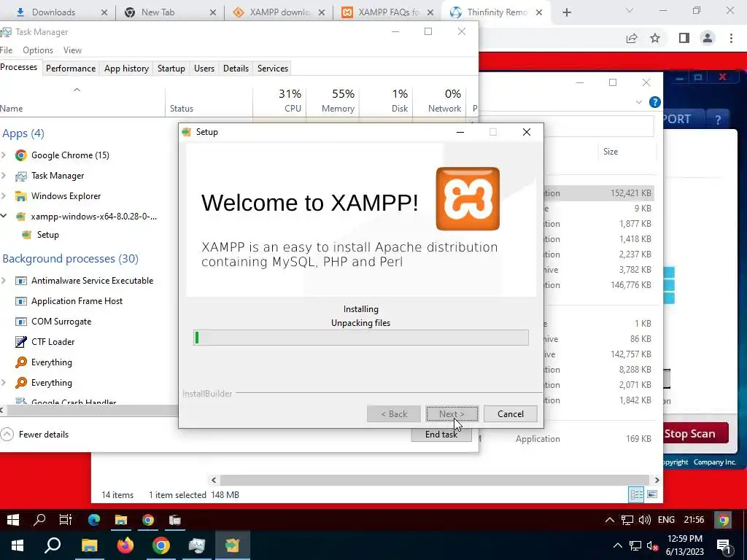Click Cancel in the XAMPP Setup
The height and width of the screenshot is (560, 747).
(x=510, y=414)
